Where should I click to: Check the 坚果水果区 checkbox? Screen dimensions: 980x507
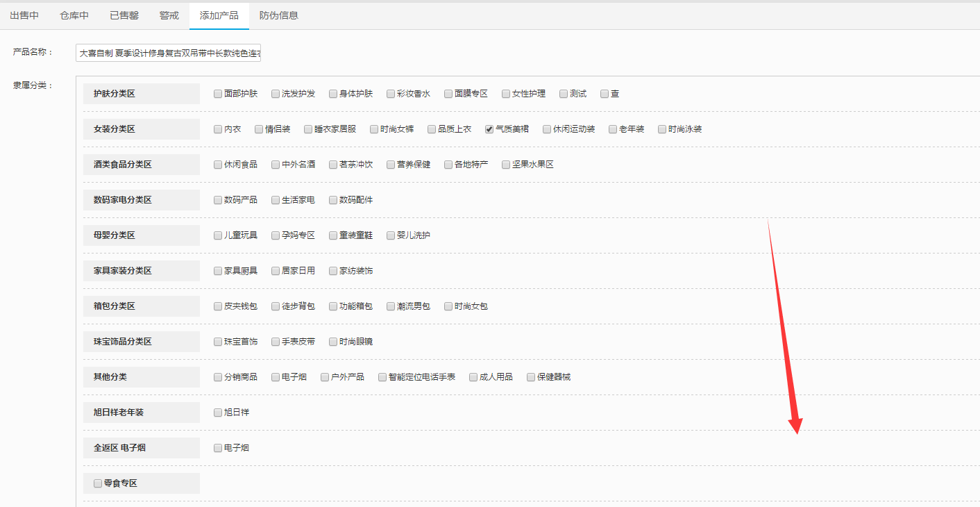pyautogui.click(x=506, y=165)
